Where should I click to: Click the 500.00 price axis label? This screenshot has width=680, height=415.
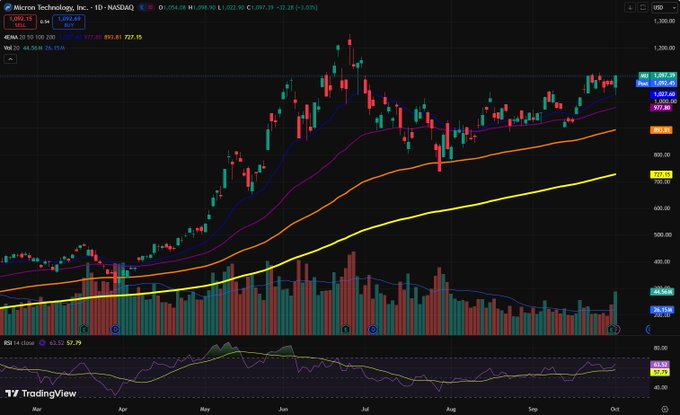(662, 235)
